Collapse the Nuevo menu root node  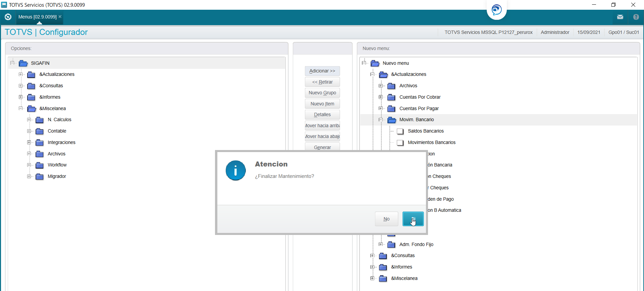click(x=364, y=63)
